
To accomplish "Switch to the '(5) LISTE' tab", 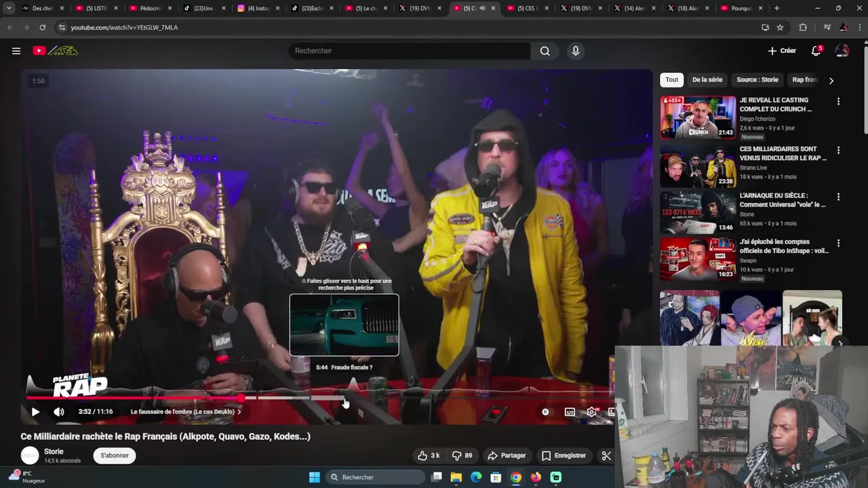I will coord(96,8).
